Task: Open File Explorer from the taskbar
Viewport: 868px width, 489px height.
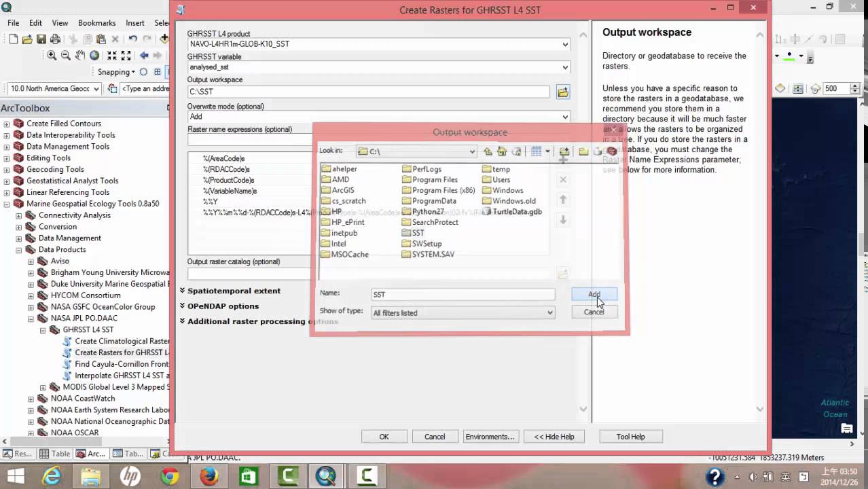Action: [91, 476]
